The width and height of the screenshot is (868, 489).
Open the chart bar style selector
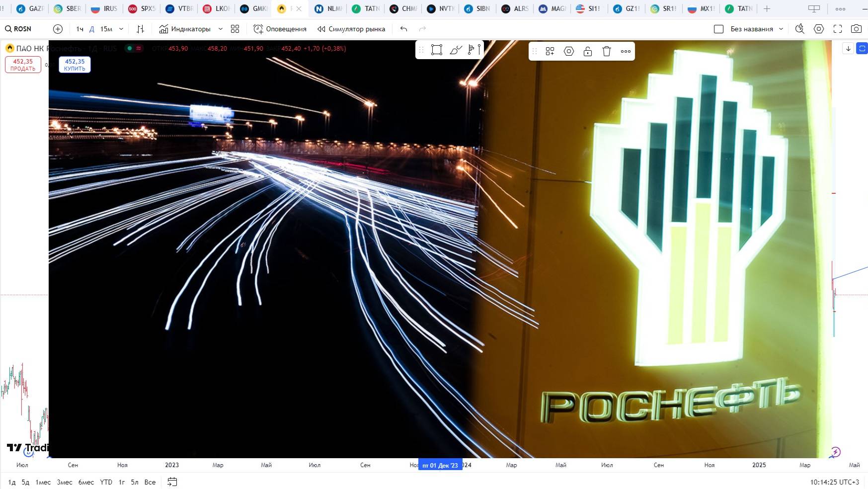coord(141,29)
